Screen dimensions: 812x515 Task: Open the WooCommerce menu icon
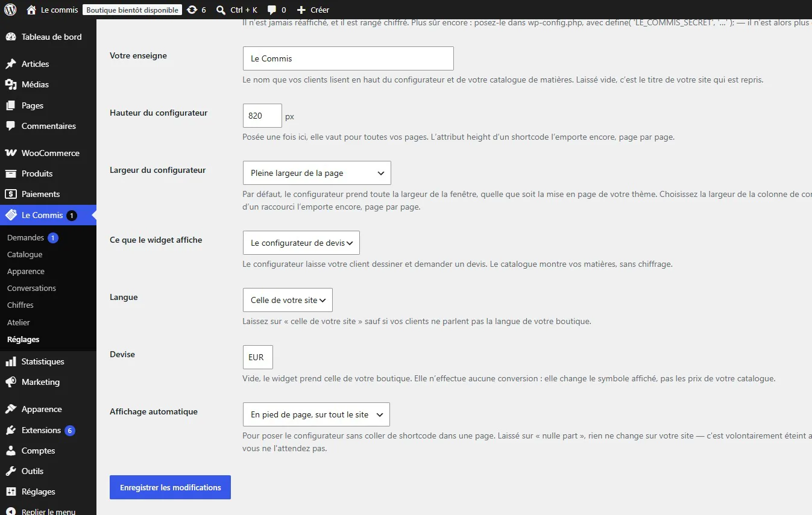tap(10, 153)
